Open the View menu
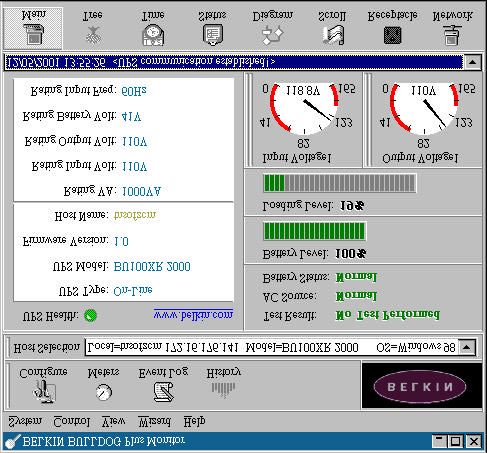 (113, 422)
